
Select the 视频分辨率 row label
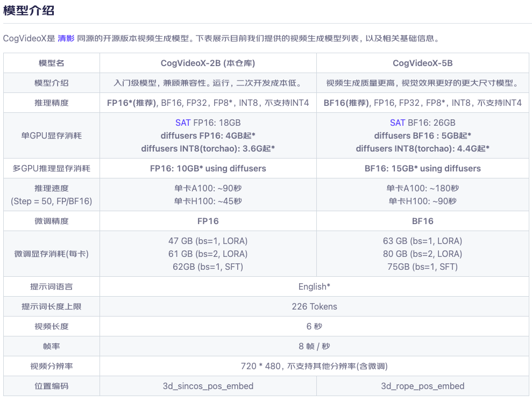pos(52,366)
